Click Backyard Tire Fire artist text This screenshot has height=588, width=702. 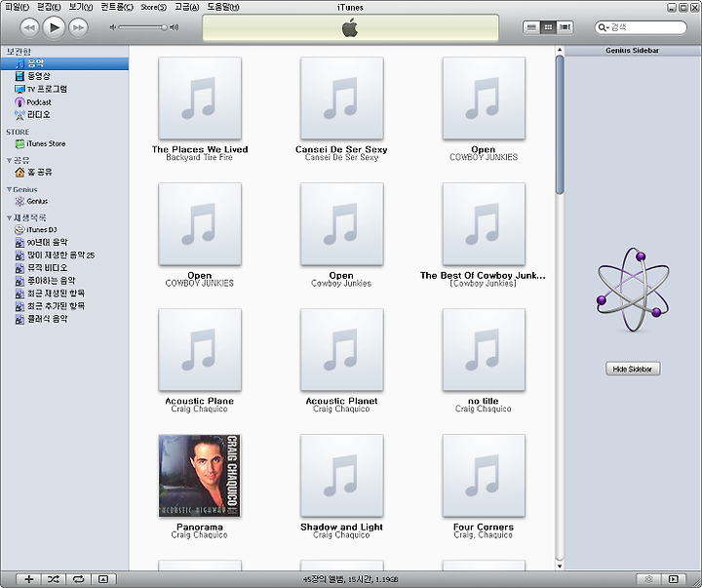pyautogui.click(x=199, y=158)
